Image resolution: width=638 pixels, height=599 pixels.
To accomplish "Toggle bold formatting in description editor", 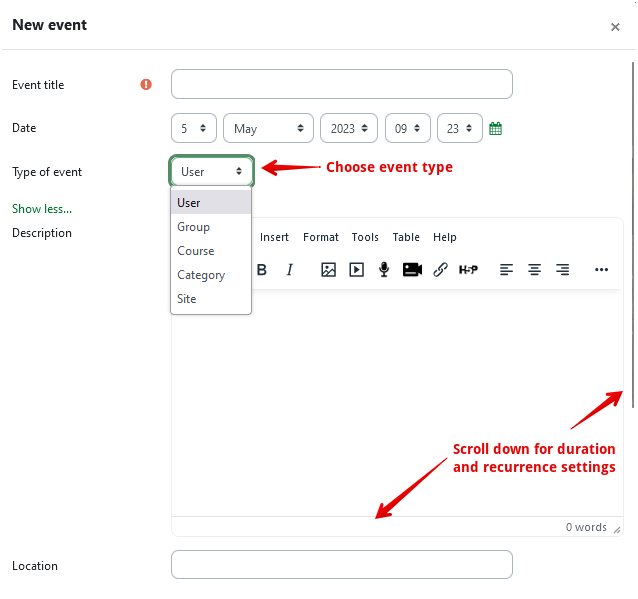I will (262, 270).
